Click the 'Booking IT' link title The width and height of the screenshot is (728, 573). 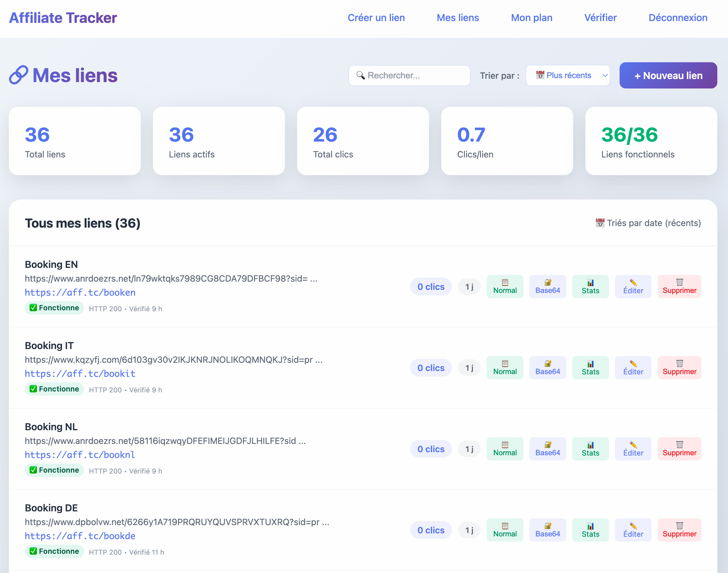pos(49,346)
